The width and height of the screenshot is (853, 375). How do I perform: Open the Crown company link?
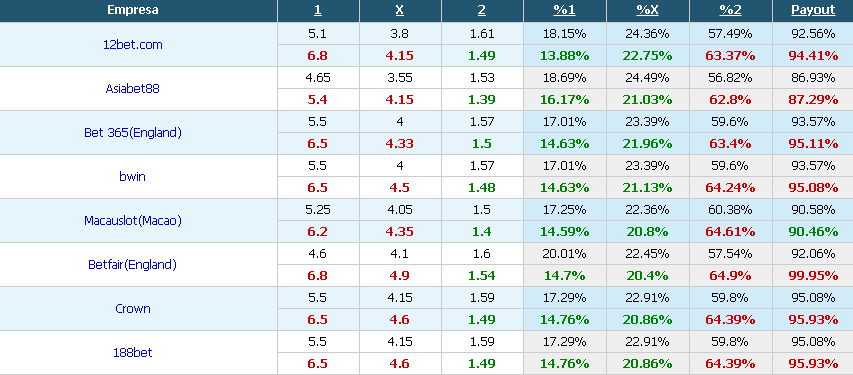(133, 309)
